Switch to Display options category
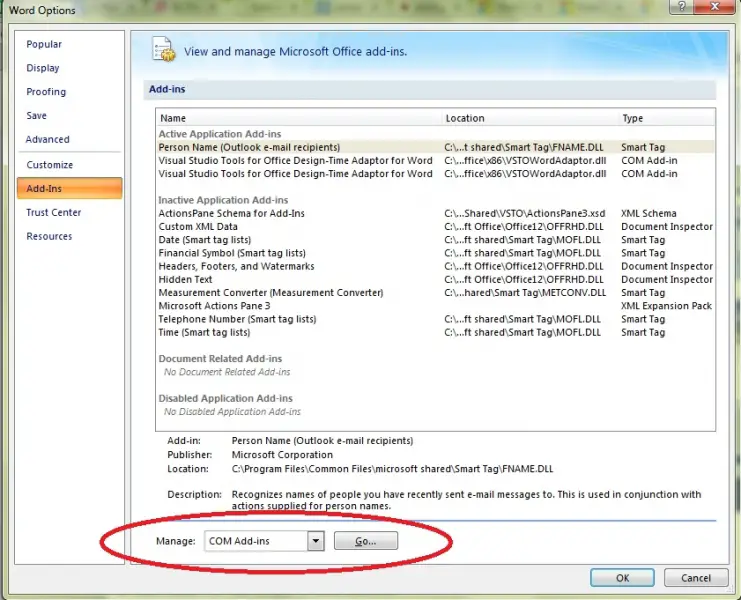This screenshot has width=741, height=600. click(43, 68)
